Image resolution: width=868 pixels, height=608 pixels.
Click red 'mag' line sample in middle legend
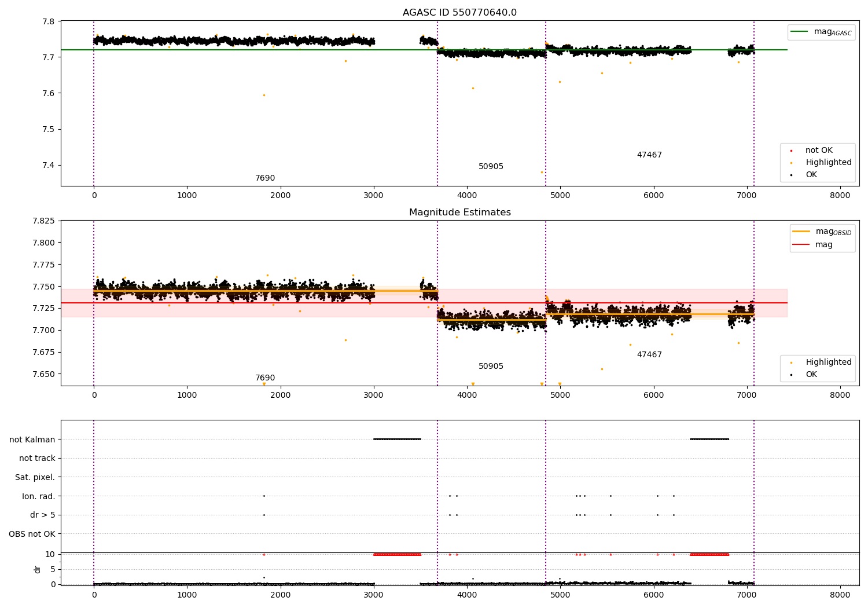pyautogui.click(x=801, y=245)
